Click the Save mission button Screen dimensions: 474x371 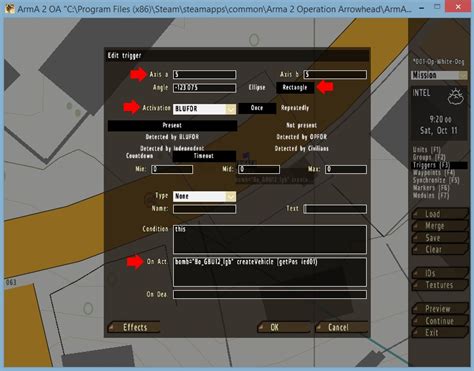click(x=440, y=238)
